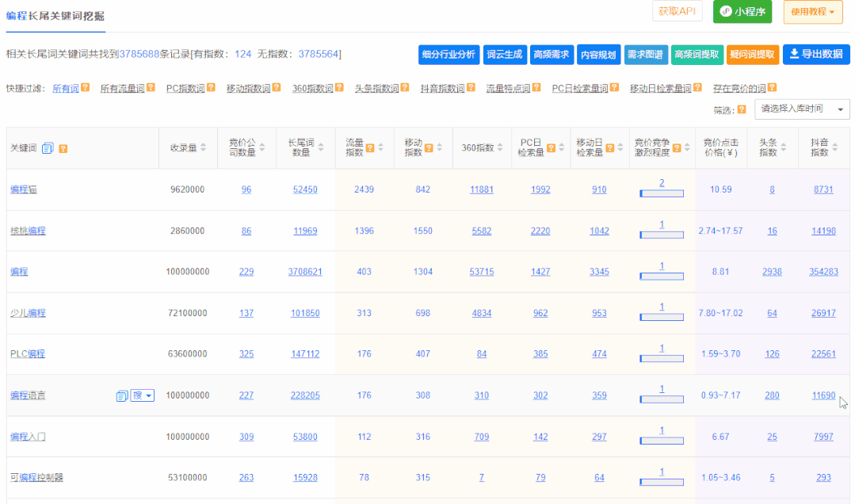Image resolution: width=855 pixels, height=504 pixels.
Task: Click the 124 有指数 count link
Action: point(242,54)
